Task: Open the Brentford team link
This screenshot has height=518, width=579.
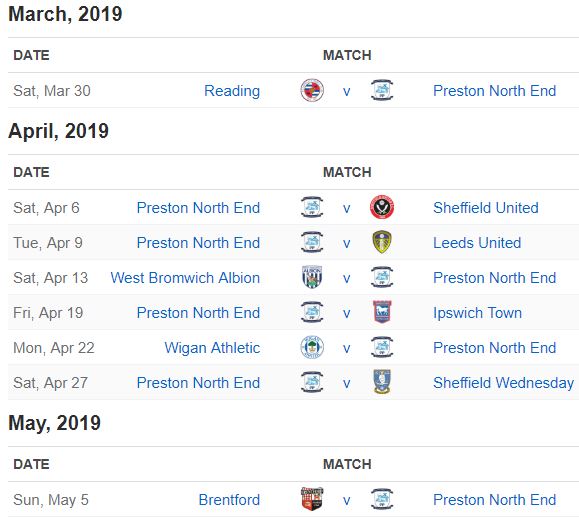Action: pos(229,500)
